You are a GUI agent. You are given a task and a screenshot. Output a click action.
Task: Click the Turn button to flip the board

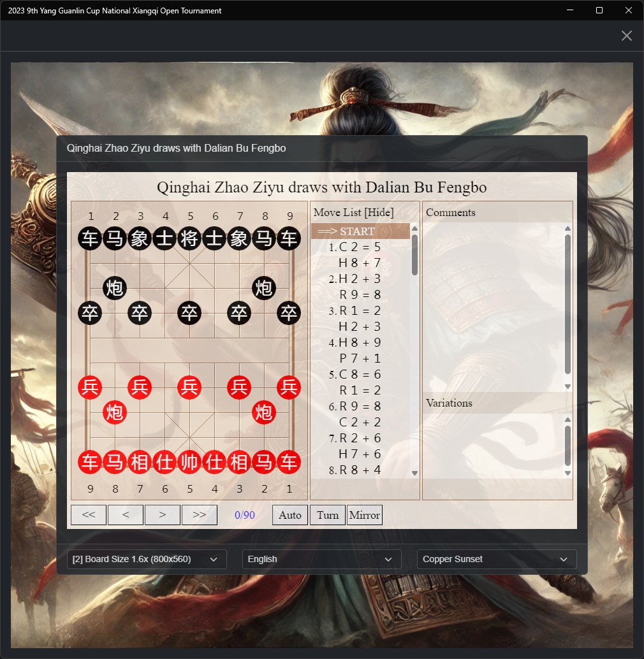click(x=328, y=515)
